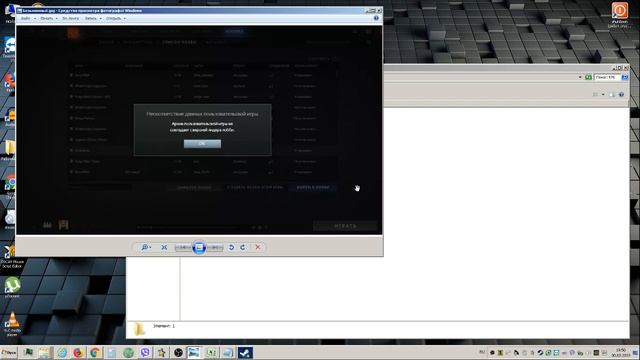Viewport: 640px width, 360px height.
Task: Click the folder icon in Explorer's details pane
Action: coord(139,329)
